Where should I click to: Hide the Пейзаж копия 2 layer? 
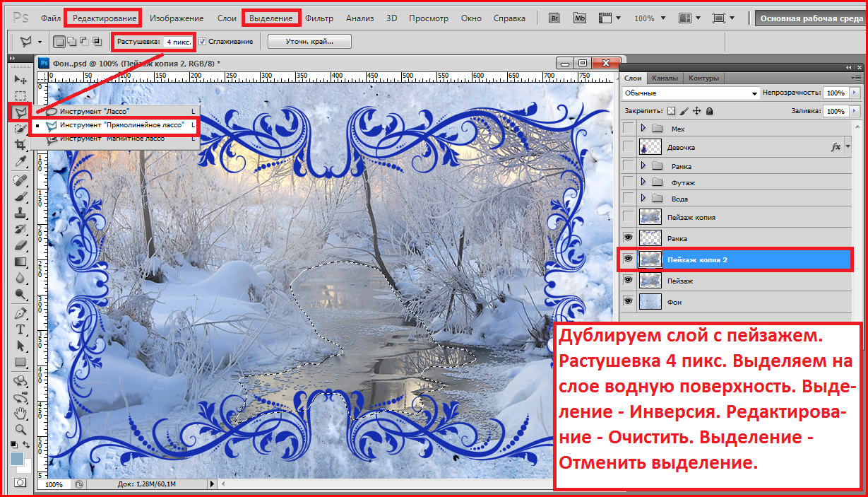pyautogui.click(x=629, y=259)
